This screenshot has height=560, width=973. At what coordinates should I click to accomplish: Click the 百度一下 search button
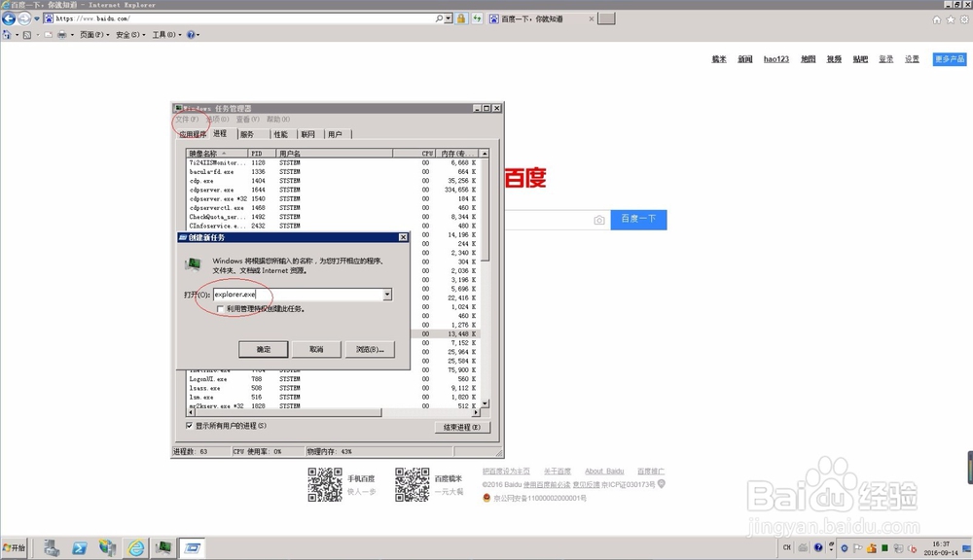click(x=638, y=219)
